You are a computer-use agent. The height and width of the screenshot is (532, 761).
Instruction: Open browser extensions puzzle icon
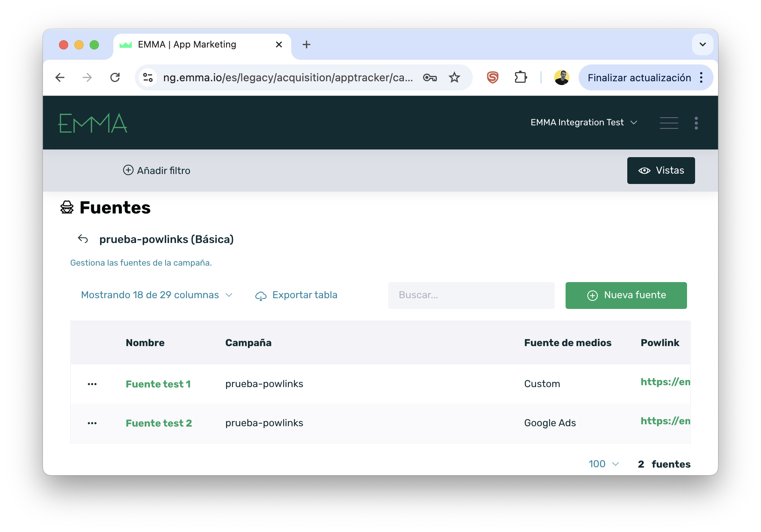click(x=520, y=78)
